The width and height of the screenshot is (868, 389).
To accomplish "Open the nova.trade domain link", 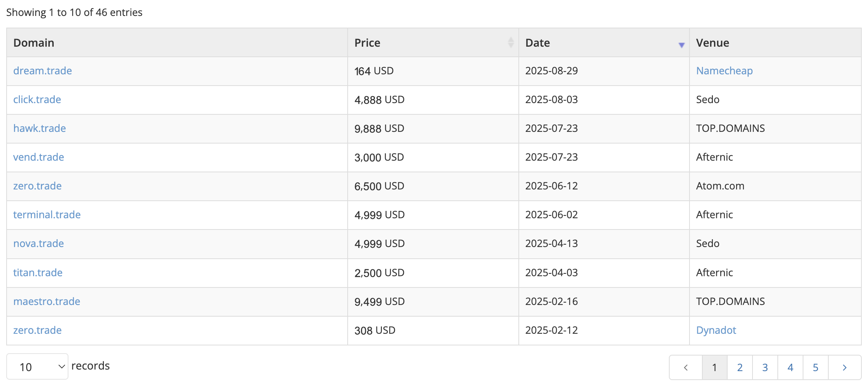I will pos(38,244).
